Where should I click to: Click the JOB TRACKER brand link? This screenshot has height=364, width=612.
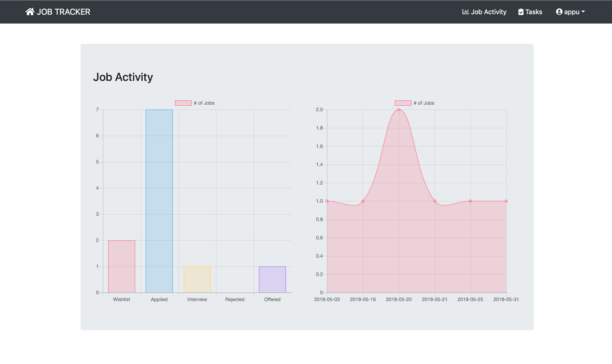63,12
